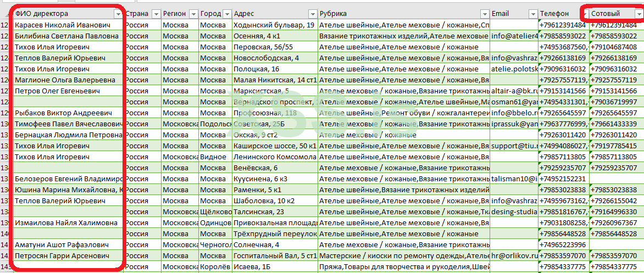Select address cell Каширское шоссе, 50 к1
The height and width of the screenshot is (273, 644).
[275, 146]
